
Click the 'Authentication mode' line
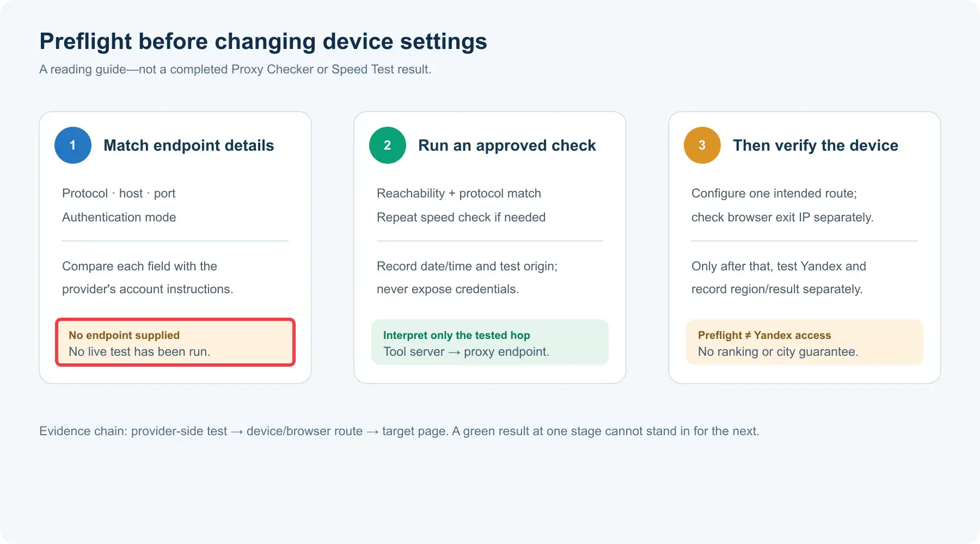[x=119, y=217]
